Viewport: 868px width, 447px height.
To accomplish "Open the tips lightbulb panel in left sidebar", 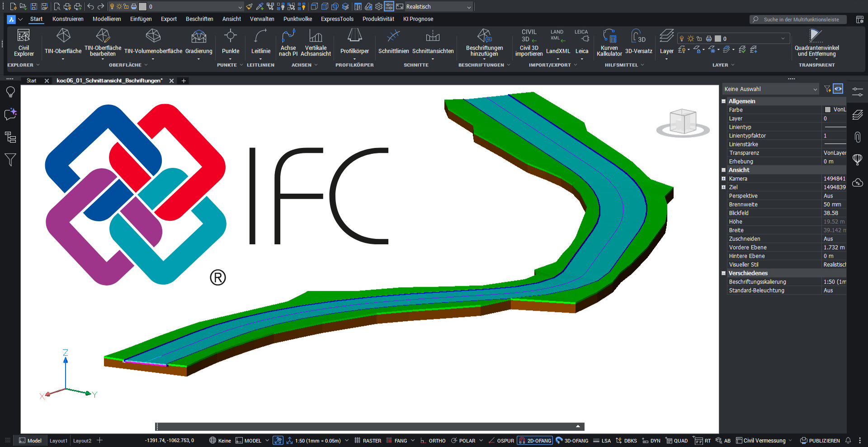I will [x=10, y=92].
